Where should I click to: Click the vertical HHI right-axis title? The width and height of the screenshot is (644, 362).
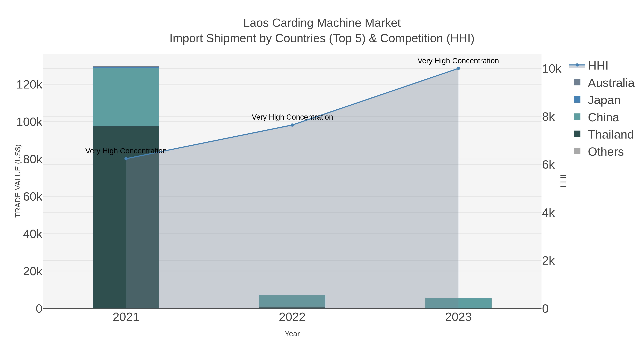coord(563,181)
